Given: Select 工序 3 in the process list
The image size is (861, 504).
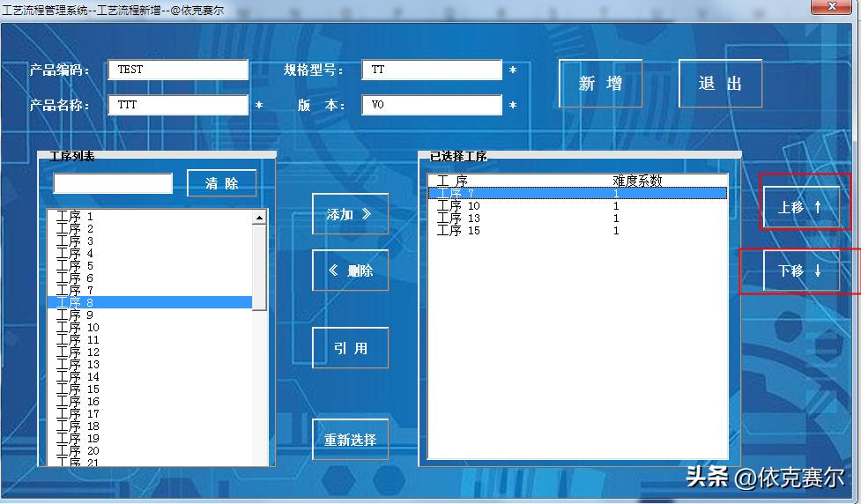Looking at the screenshot, I should (x=149, y=241).
